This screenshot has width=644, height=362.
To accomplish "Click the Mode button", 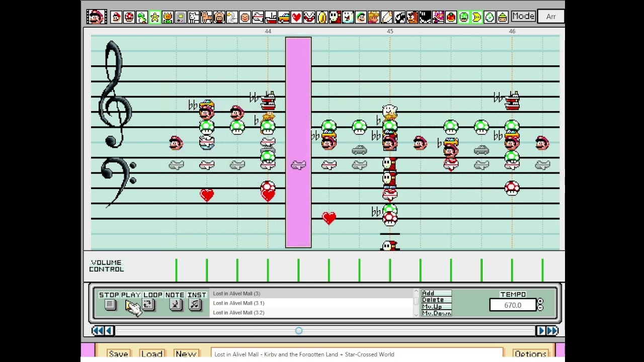I will [x=523, y=16].
